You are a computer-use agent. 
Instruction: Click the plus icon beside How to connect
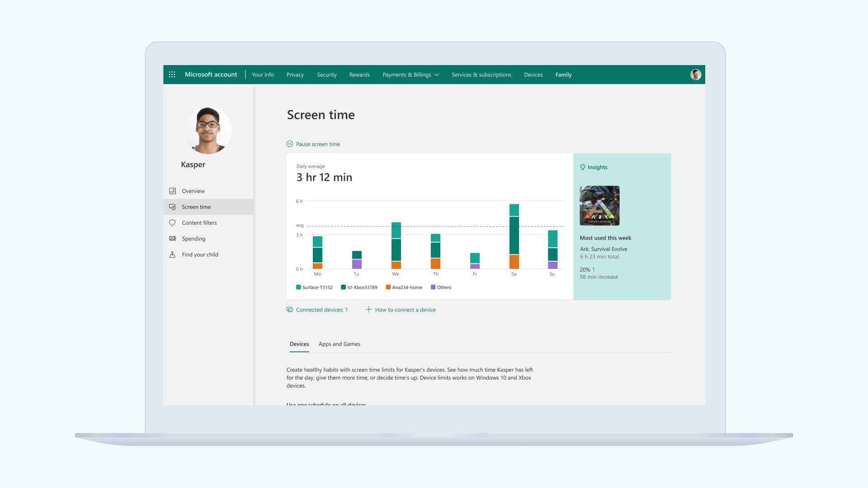368,310
